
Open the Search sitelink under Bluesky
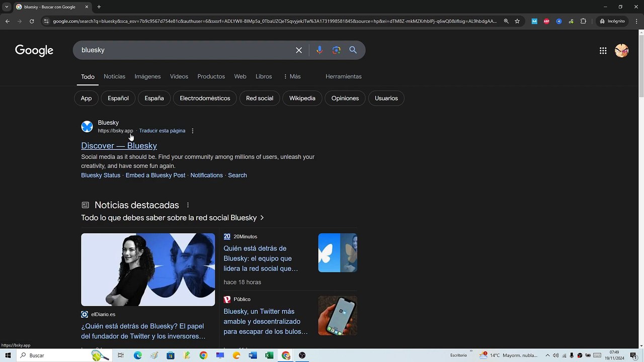click(x=237, y=175)
